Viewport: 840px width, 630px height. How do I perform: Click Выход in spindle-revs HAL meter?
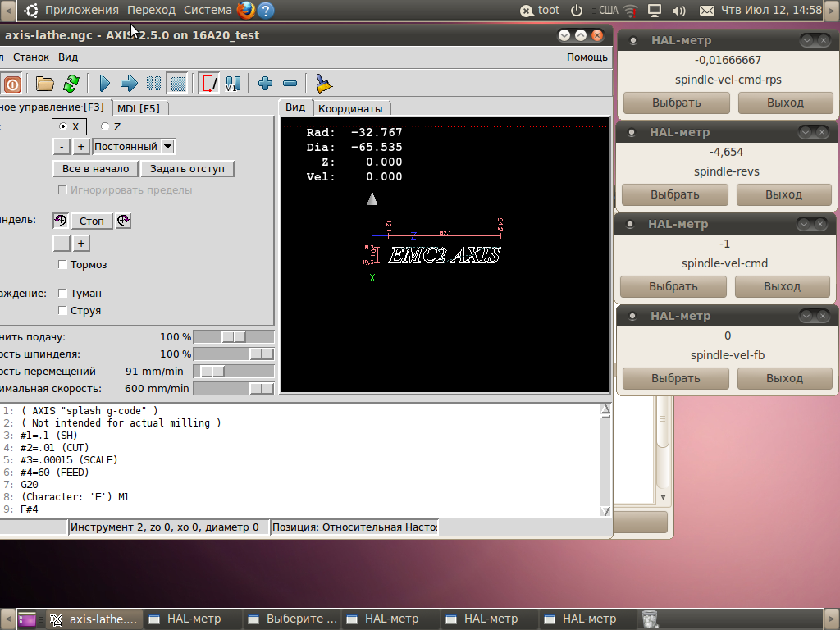click(x=783, y=194)
